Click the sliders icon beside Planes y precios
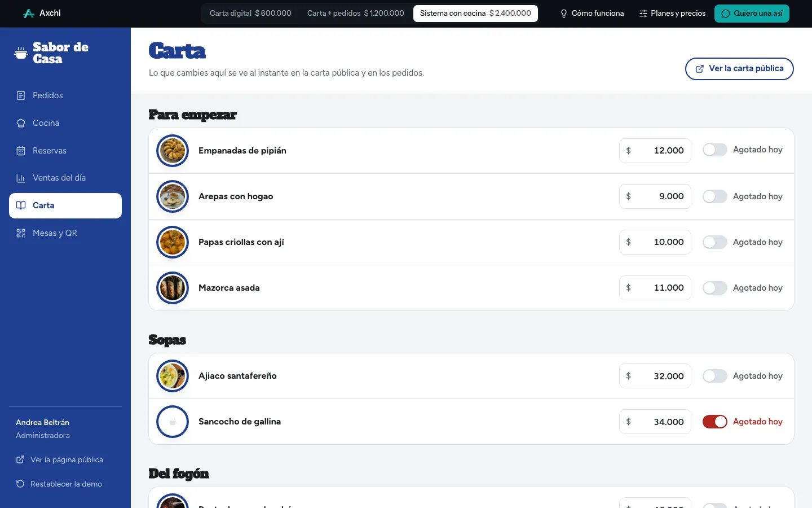The image size is (812, 508). (x=643, y=14)
